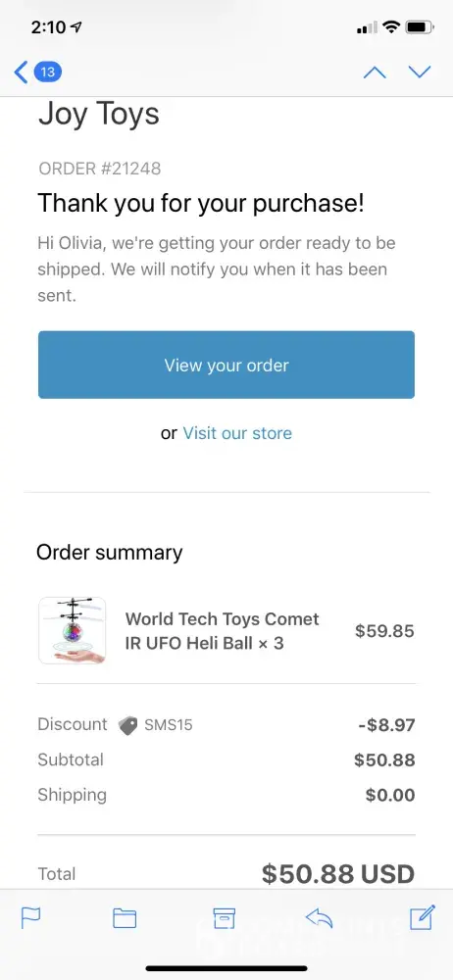Archive this email

[x=224, y=917]
